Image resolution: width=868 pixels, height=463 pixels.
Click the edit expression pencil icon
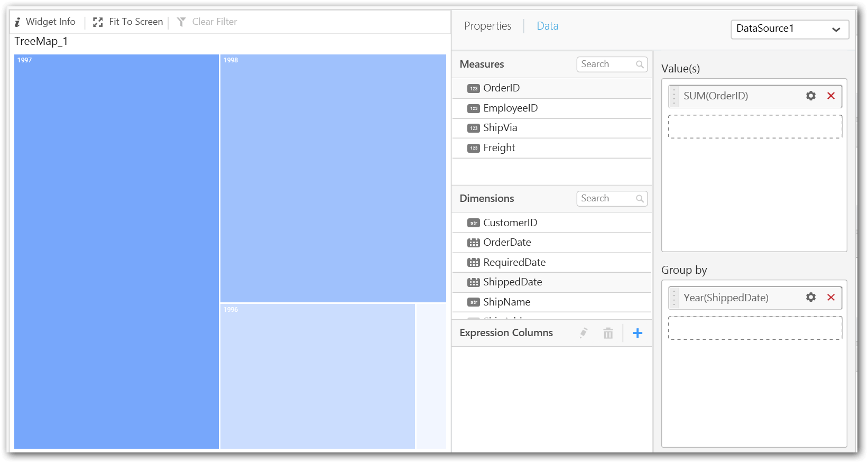[583, 333]
